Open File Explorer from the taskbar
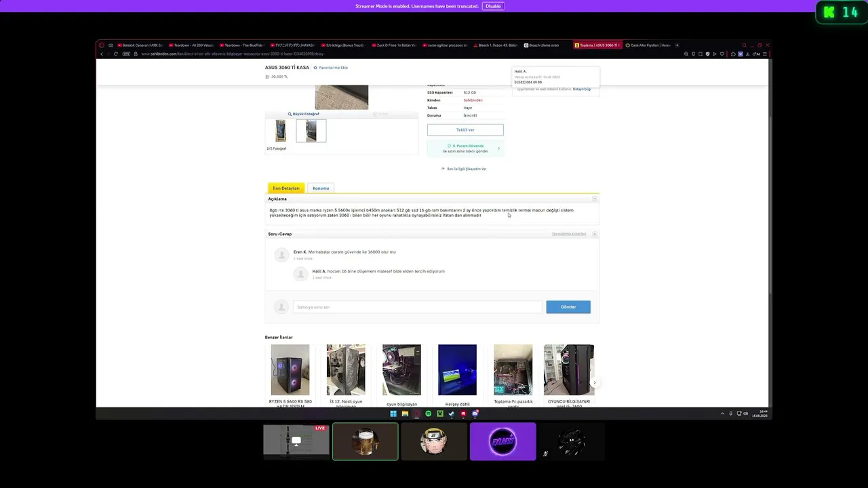The image size is (868, 488). point(405,414)
